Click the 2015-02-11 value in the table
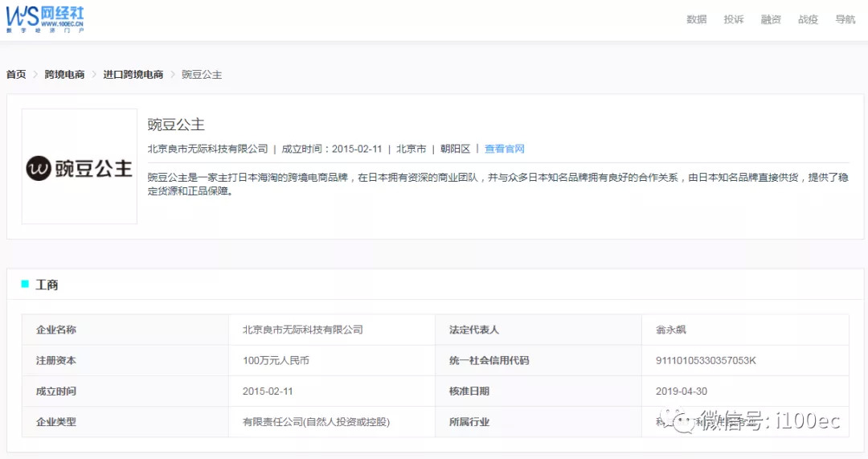Image resolution: width=868 pixels, height=459 pixels. (x=268, y=391)
